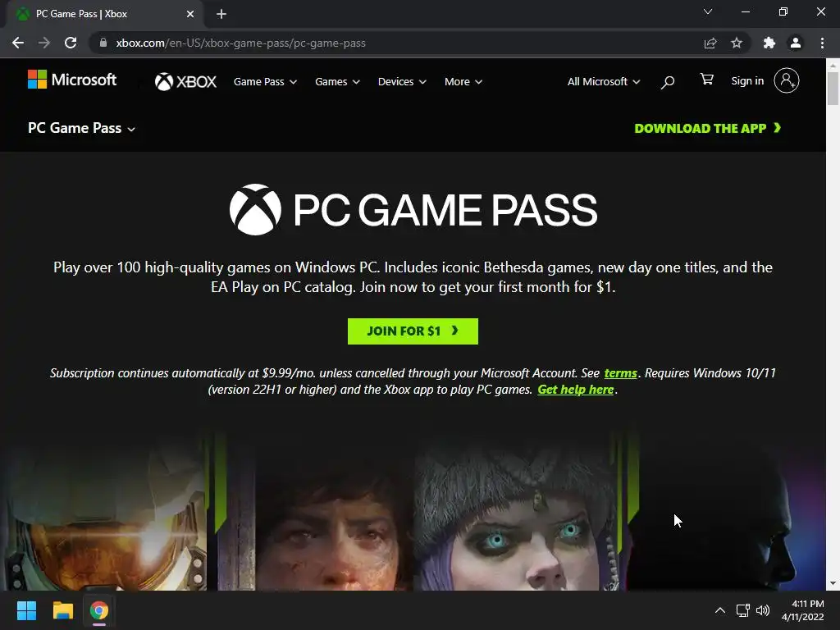Open the Chrome three-dot menu
The width and height of the screenshot is (840, 630).
822,43
